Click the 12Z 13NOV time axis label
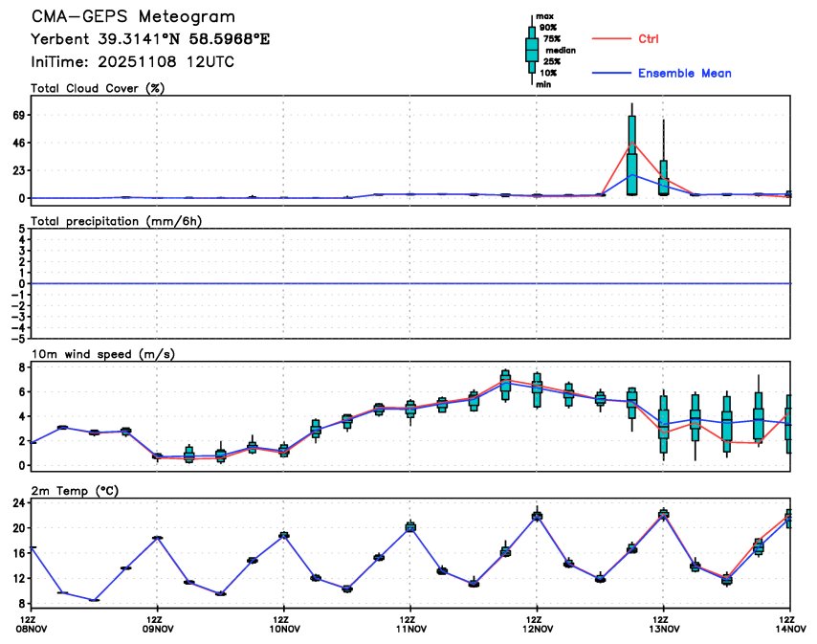 [x=662, y=624]
